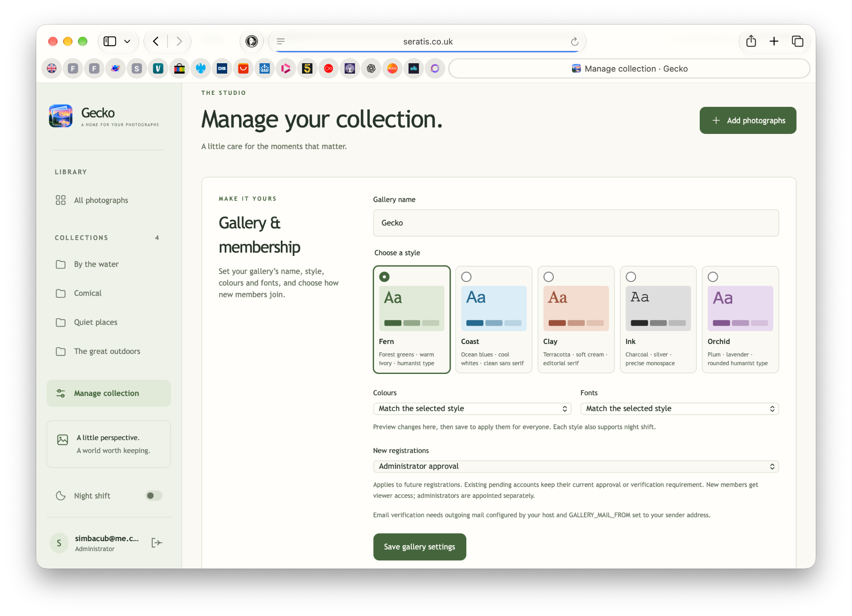Click Save gallery settings

coord(419,547)
